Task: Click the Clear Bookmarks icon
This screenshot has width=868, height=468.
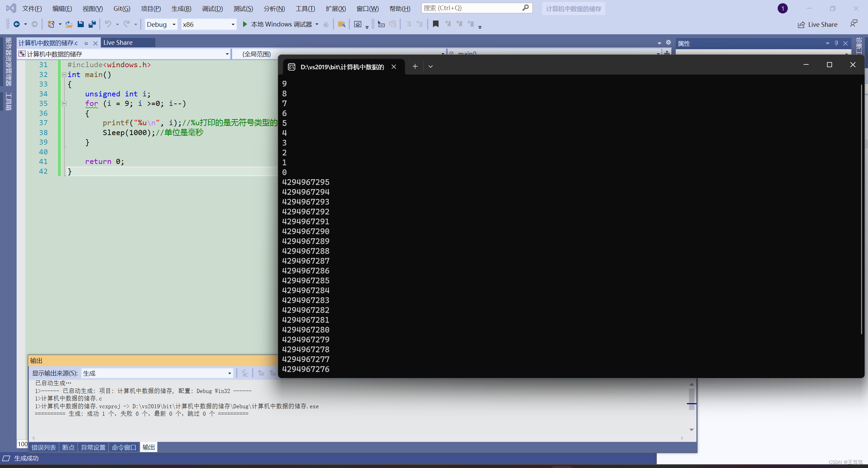Action: [471, 24]
